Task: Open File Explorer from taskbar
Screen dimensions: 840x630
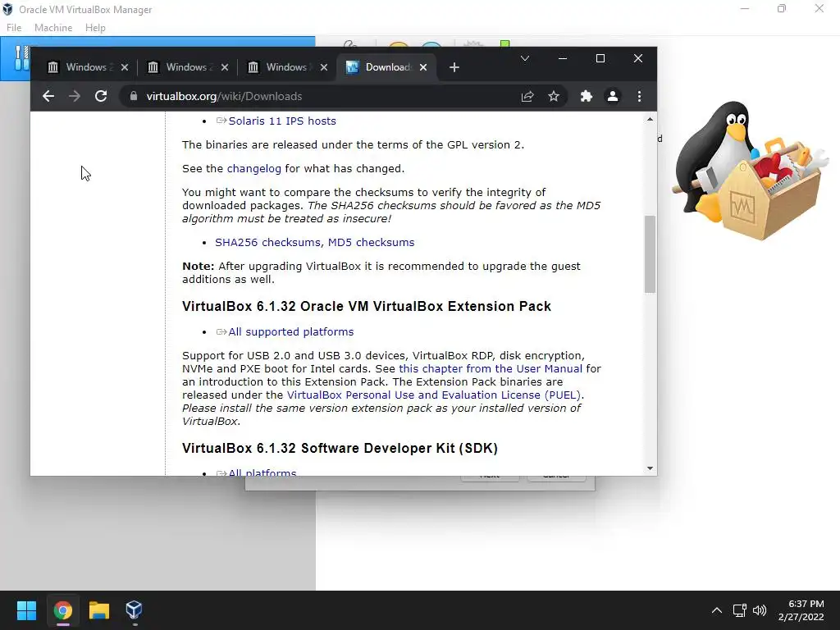Action: tap(98, 610)
